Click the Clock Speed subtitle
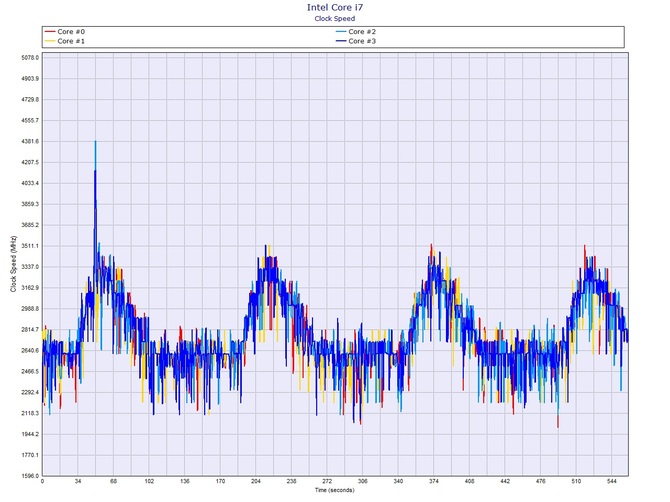Screen dimensions: 670x502 coord(335,18)
